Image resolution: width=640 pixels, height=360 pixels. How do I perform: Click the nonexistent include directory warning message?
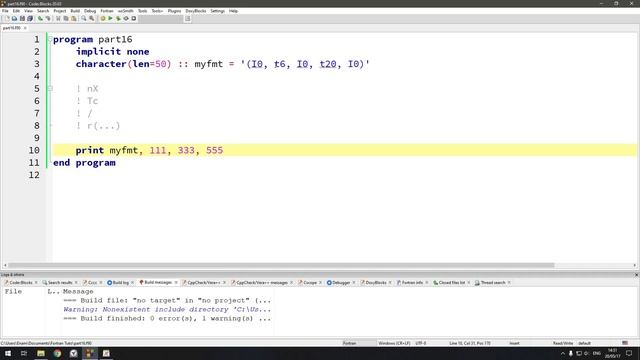pos(167,309)
